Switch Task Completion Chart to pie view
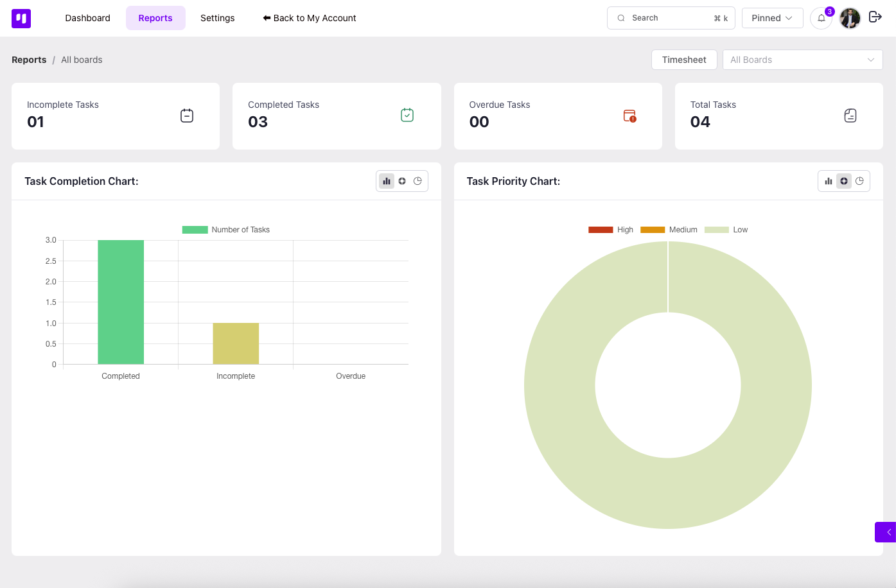 click(417, 182)
